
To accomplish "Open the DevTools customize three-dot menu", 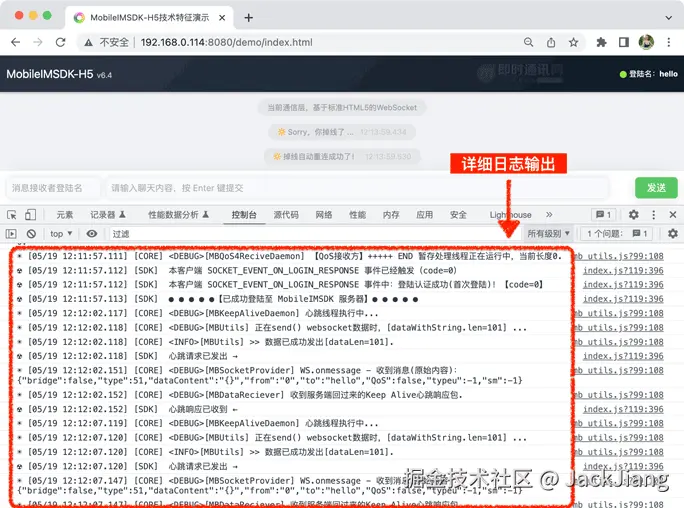I will click(653, 215).
